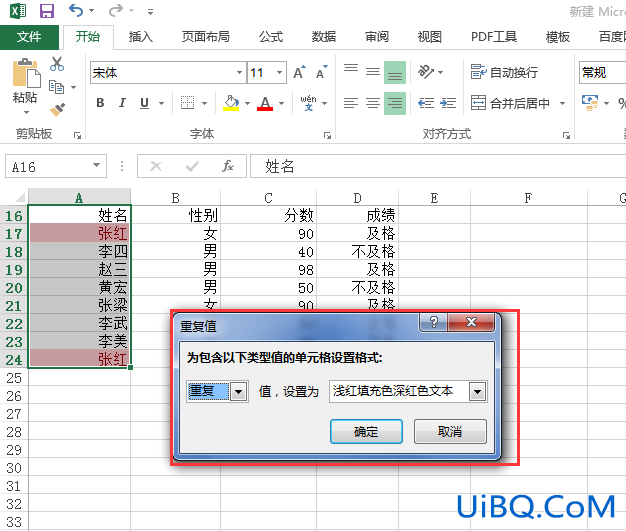Screen dimensions: 626x531
Task: Open fill color dropdown arrow
Action: pos(247,103)
